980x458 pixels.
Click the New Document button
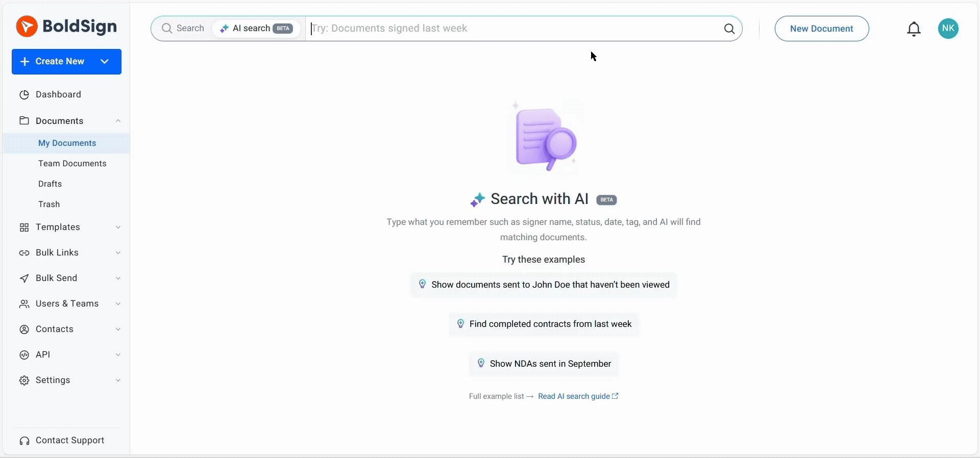click(822, 29)
